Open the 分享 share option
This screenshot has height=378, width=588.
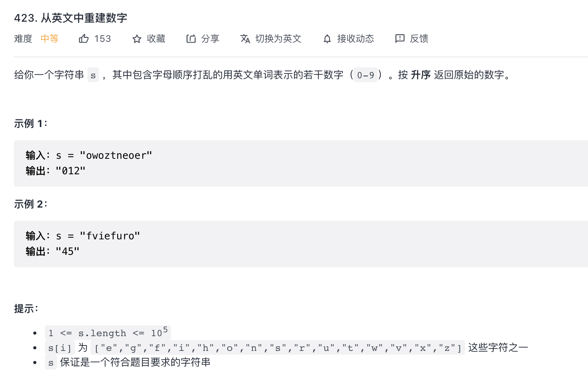pos(210,39)
